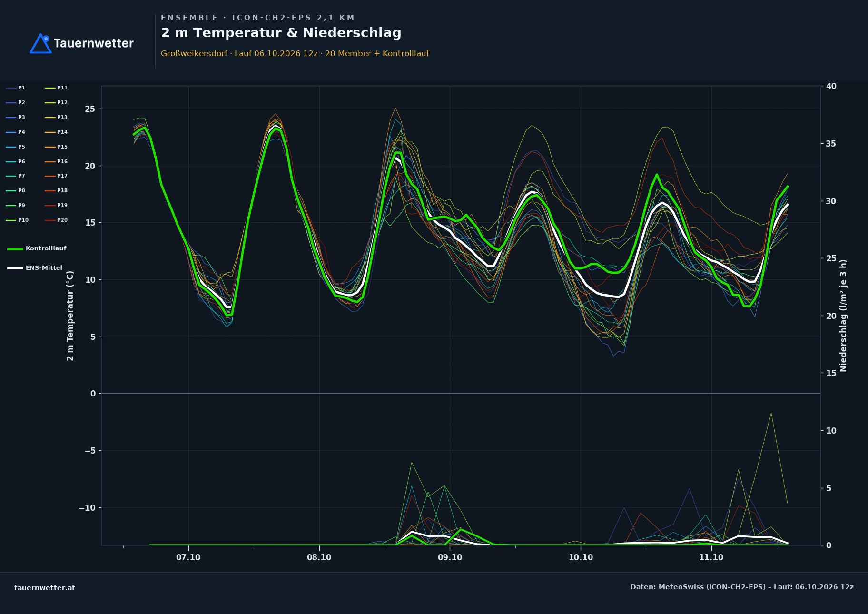Click the 08.10 date axis label
The image size is (868, 614).
click(319, 557)
